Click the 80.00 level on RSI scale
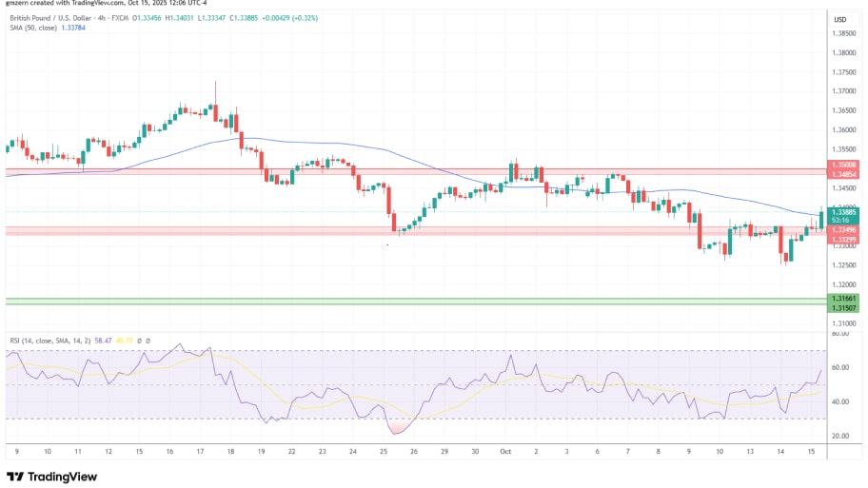The height and width of the screenshot is (488, 868). pos(840,334)
